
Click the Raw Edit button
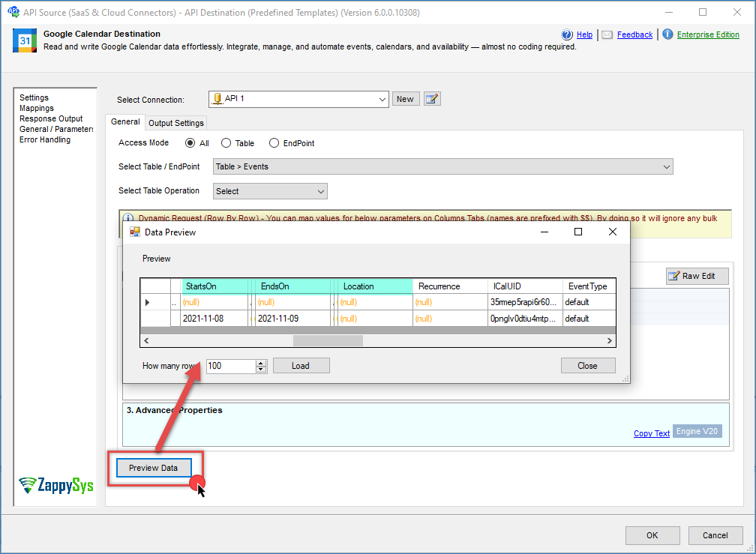(x=697, y=276)
